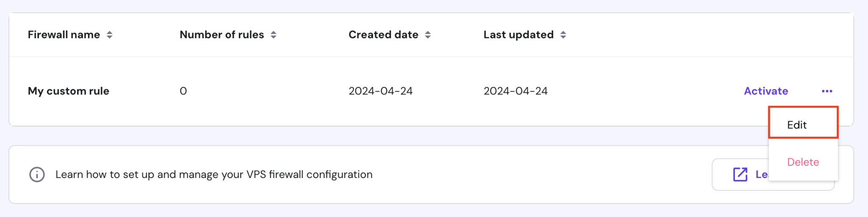This screenshot has width=868, height=217.
Task: Click the sort arrows beside Created date
Action: click(x=428, y=35)
